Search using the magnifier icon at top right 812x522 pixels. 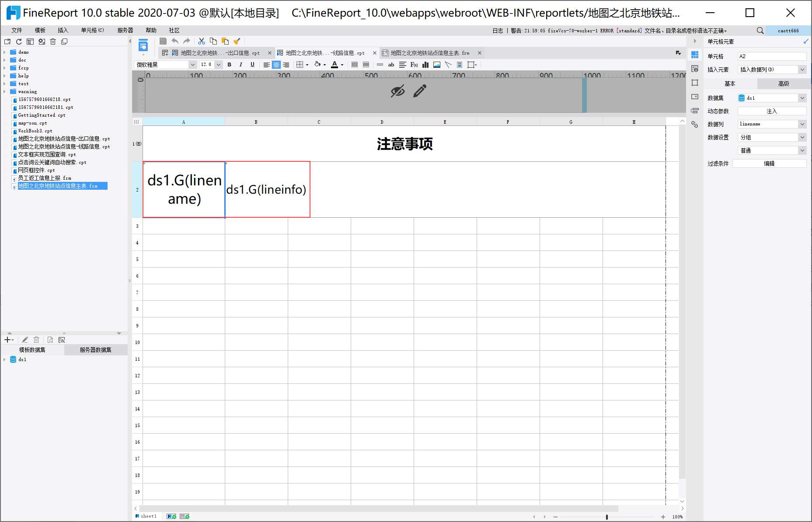pyautogui.click(x=760, y=31)
